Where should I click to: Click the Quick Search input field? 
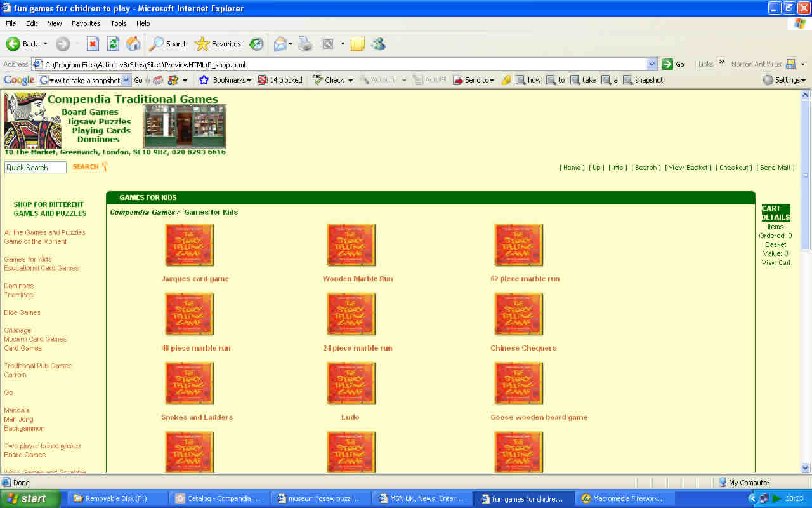[x=36, y=168]
